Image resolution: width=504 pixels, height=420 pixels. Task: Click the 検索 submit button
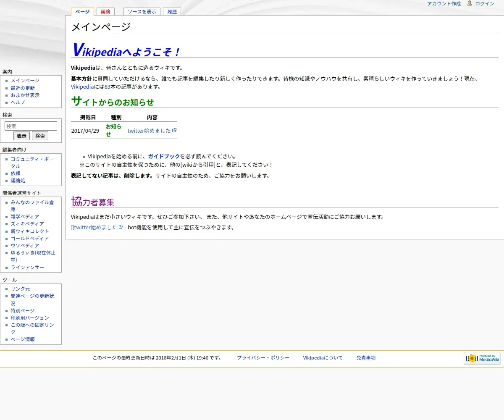[x=40, y=136]
